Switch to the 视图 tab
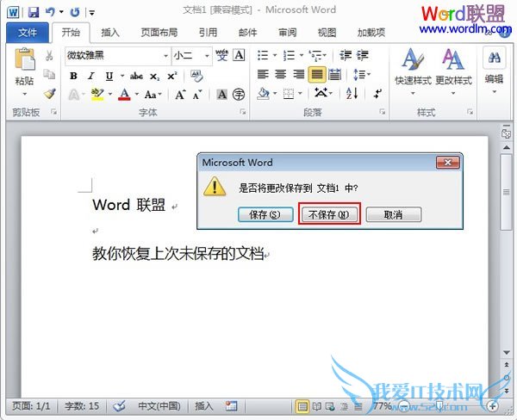Screen dimensions: 517x420 327,33
